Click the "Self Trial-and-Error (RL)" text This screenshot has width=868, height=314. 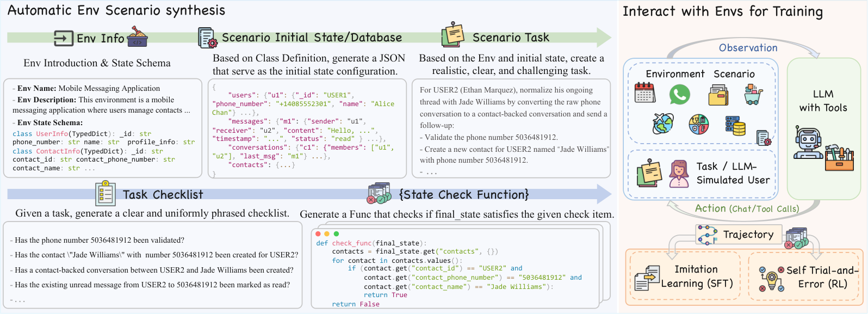tap(822, 277)
